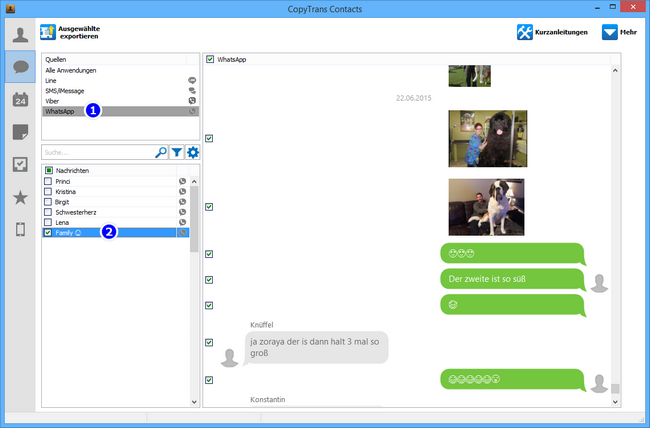Viewport: 650px width, 428px height.
Task: Open the Bookmarks star sidebar icon
Action: coord(19,198)
